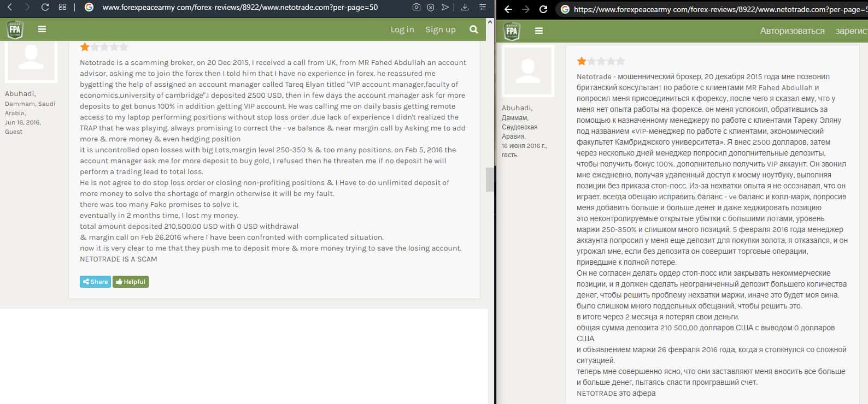Go back in the left browser window

10,7
